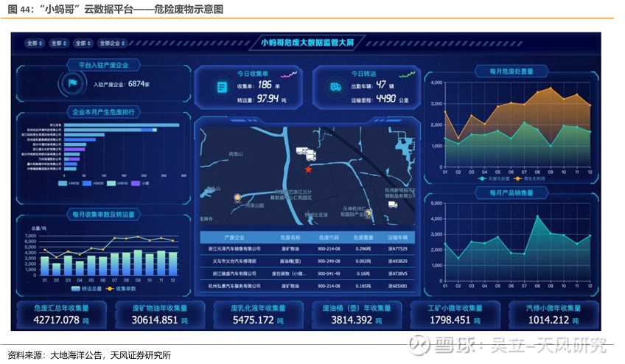Click the 6874家 resident enterprise count
The width and height of the screenshot is (625, 364).
coord(139,84)
